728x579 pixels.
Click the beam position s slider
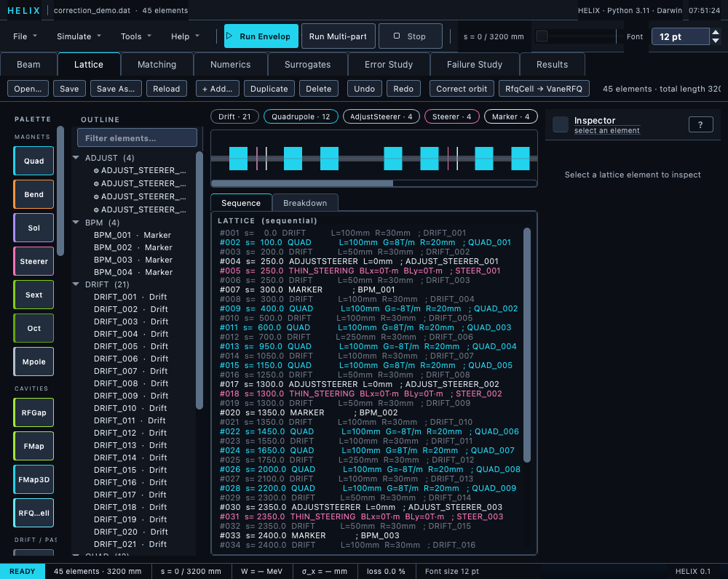click(575, 36)
